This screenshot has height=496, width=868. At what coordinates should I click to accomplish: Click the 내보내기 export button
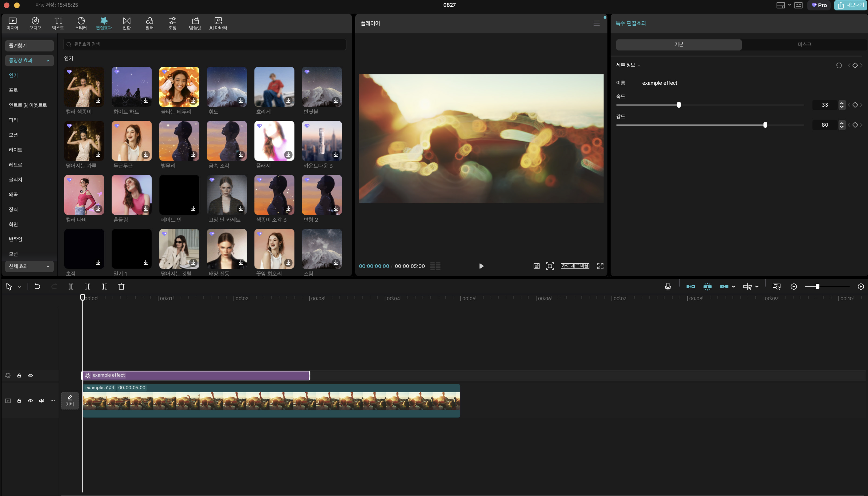point(850,5)
